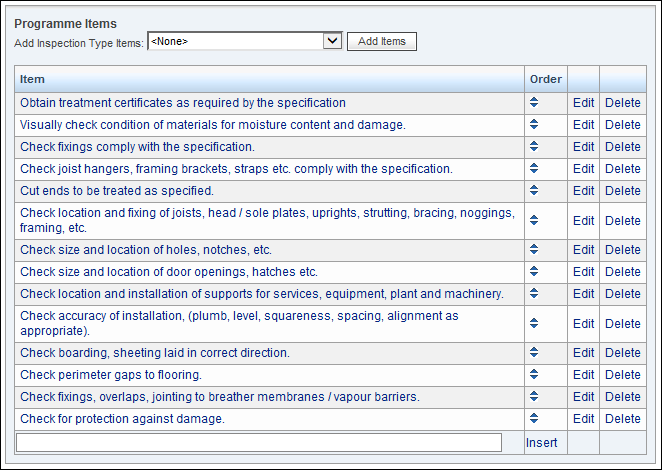Click order arrows for 'Check for protection against damage' row
Viewport: 662px width, 470px height.
pos(534,418)
